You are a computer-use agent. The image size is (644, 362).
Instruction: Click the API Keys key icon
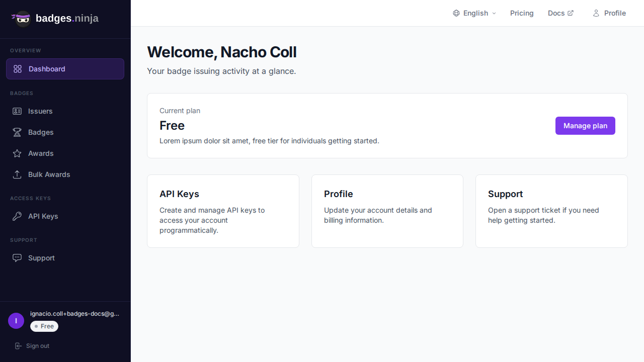click(17, 216)
